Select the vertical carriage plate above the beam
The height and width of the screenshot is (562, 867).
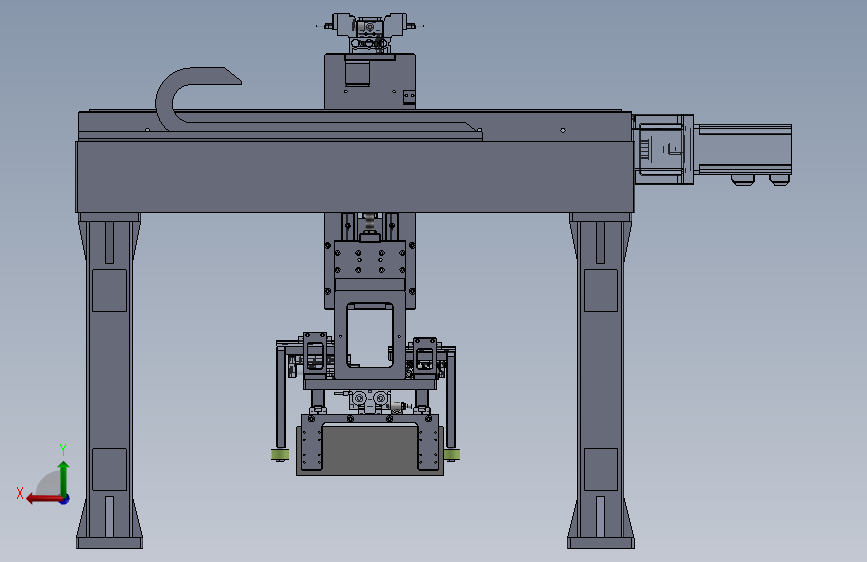pos(370,81)
